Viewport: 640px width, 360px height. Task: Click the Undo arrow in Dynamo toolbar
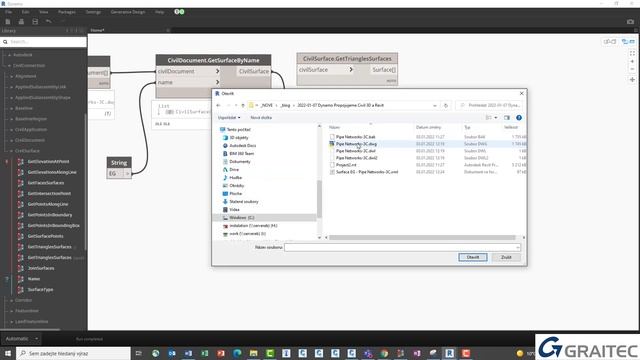tap(49, 21)
